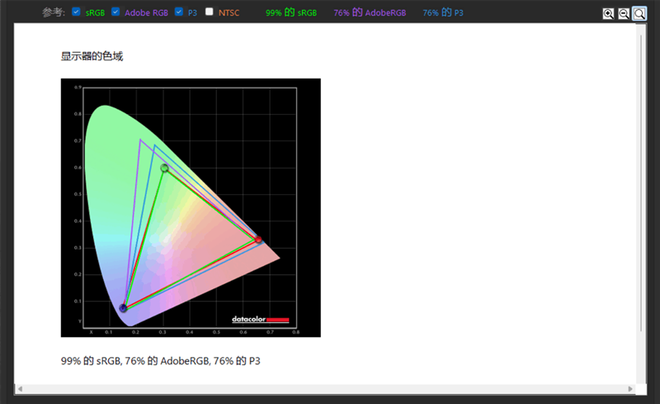Click the green vertex marker on gamut triangle
Image resolution: width=660 pixels, height=404 pixels.
[x=165, y=168]
